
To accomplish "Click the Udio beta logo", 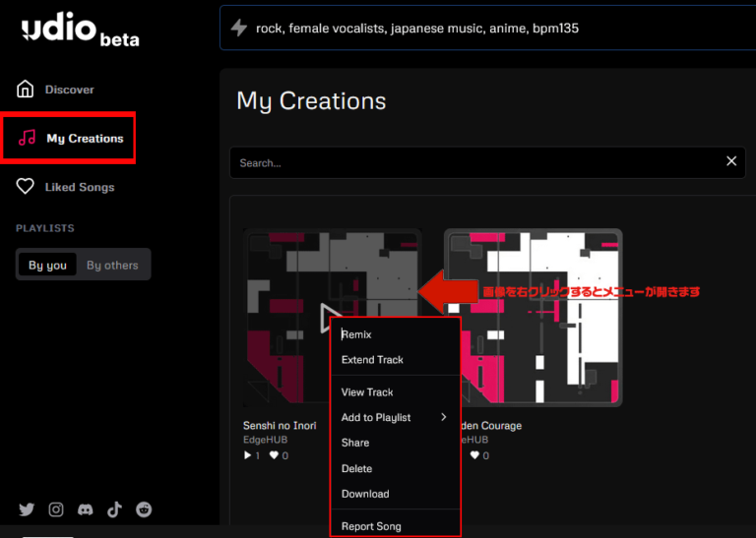I will (x=80, y=31).
